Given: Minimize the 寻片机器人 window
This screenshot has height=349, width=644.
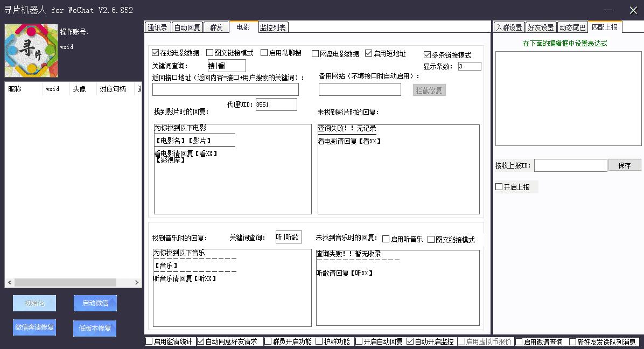Looking at the screenshot, I should point(608,10).
